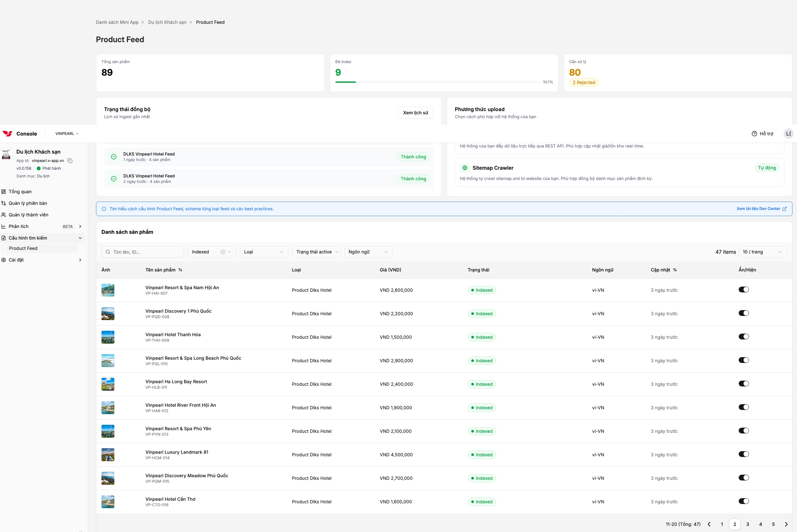The image size is (797, 532).
Task: Click the Tìm tên, ID search field
Action: click(x=143, y=252)
